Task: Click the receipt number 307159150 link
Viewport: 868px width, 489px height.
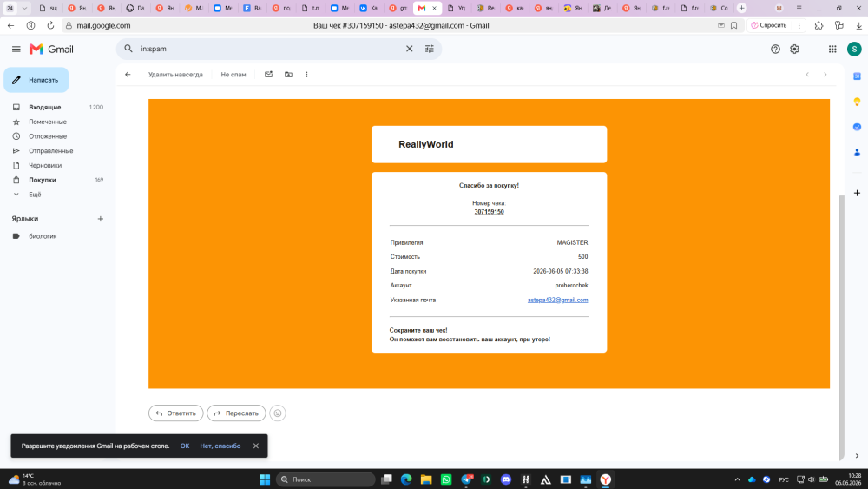Action: (x=489, y=212)
